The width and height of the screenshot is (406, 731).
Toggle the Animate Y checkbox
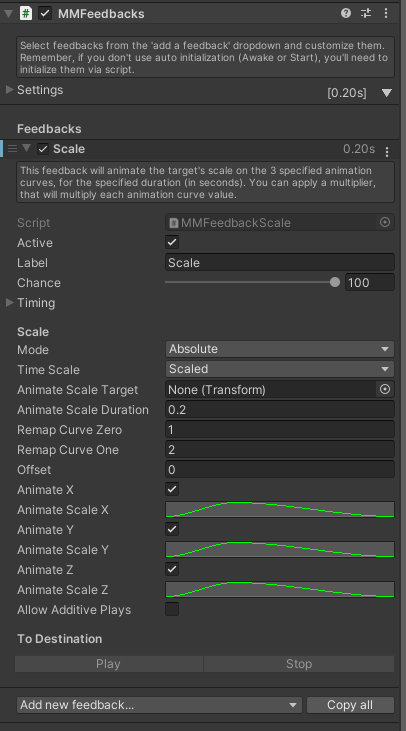[172, 529]
